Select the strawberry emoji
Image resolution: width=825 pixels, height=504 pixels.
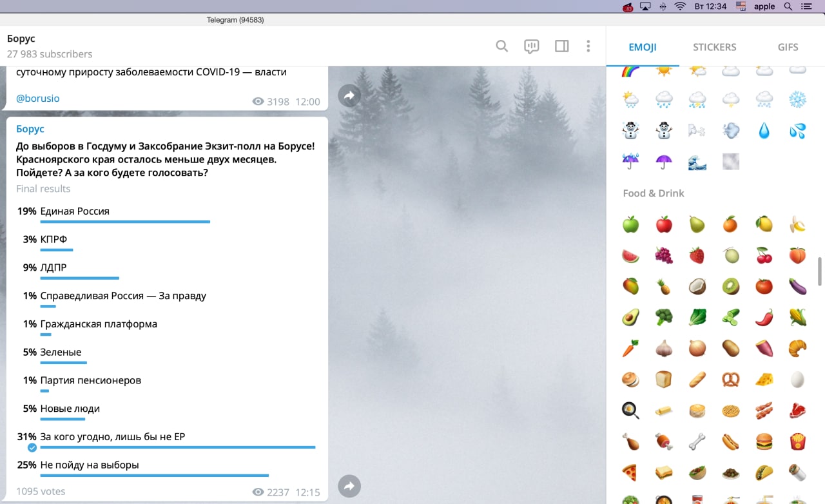point(697,255)
